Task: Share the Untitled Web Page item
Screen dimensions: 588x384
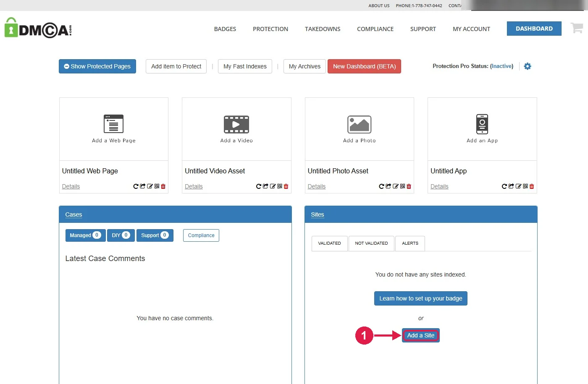Action: pos(142,186)
